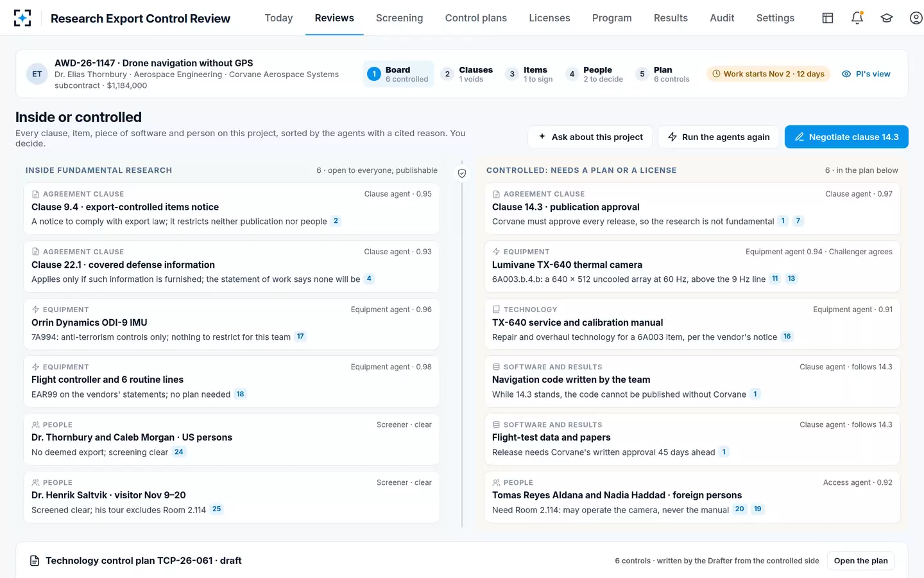This screenshot has width=924, height=578.
Task: Select step 4 People
Action: click(x=595, y=74)
